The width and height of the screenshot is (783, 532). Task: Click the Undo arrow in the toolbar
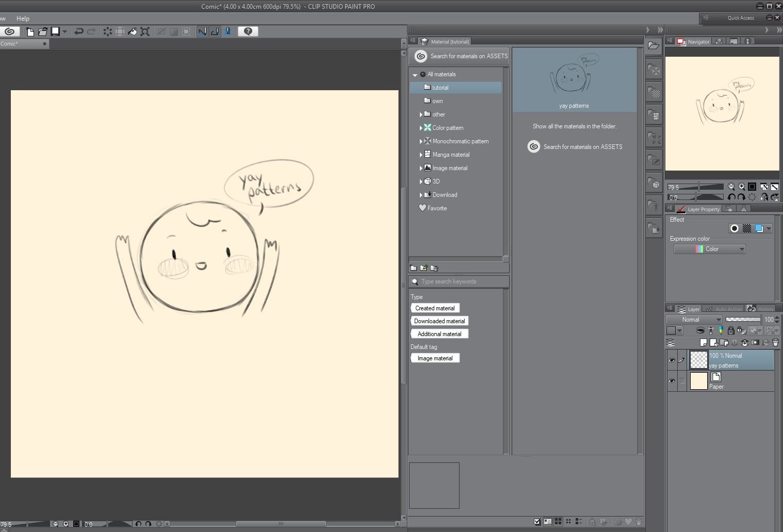pos(78,31)
